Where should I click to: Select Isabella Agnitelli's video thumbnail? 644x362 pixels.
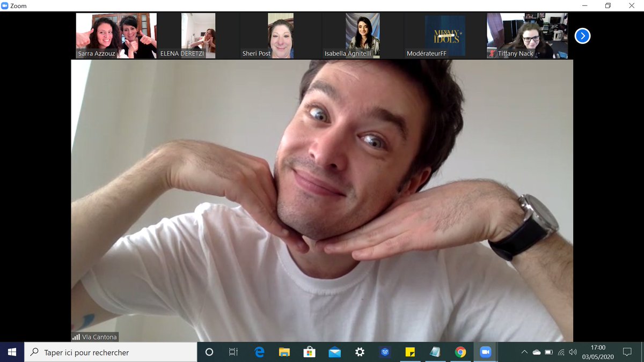[363, 35]
